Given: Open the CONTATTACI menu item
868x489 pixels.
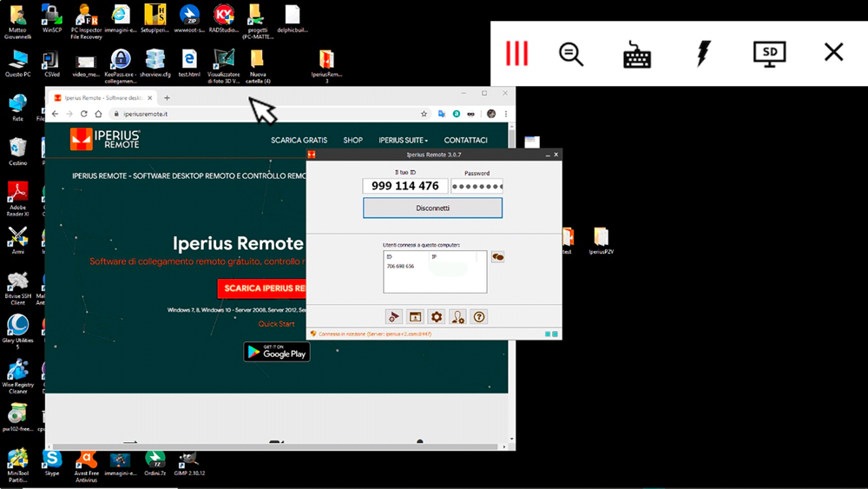Looking at the screenshot, I should (465, 140).
